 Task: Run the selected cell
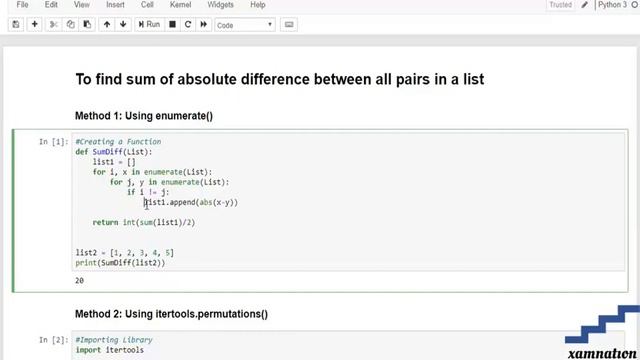(149, 24)
